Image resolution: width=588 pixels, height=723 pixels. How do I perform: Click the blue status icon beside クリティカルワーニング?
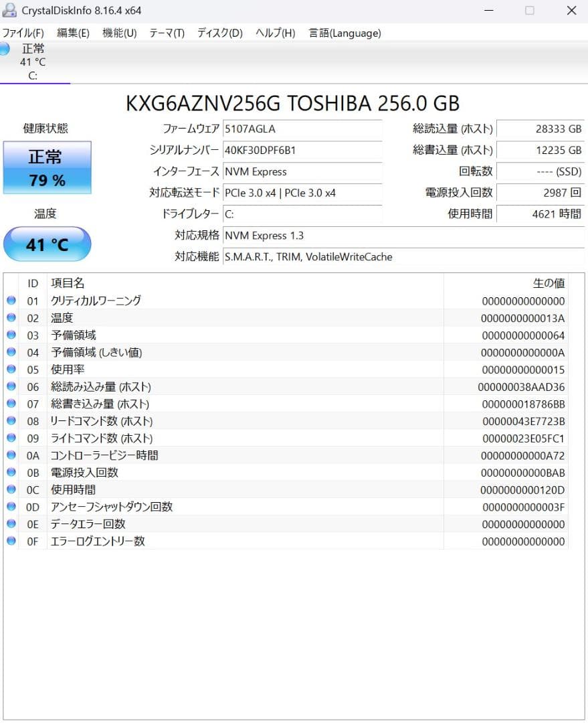click(11, 300)
